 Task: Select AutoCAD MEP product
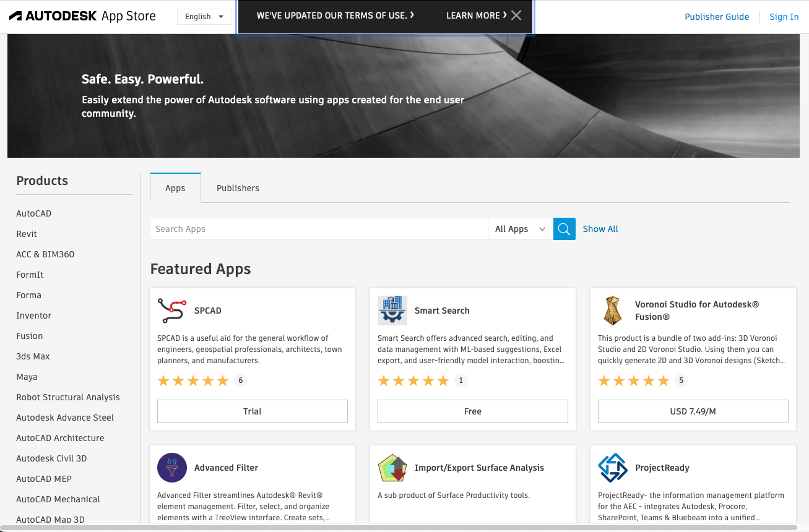[44, 479]
